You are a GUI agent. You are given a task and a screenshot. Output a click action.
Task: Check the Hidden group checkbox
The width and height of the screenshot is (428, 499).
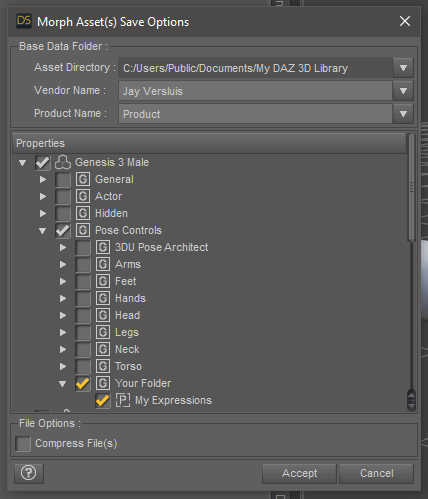coord(63,214)
